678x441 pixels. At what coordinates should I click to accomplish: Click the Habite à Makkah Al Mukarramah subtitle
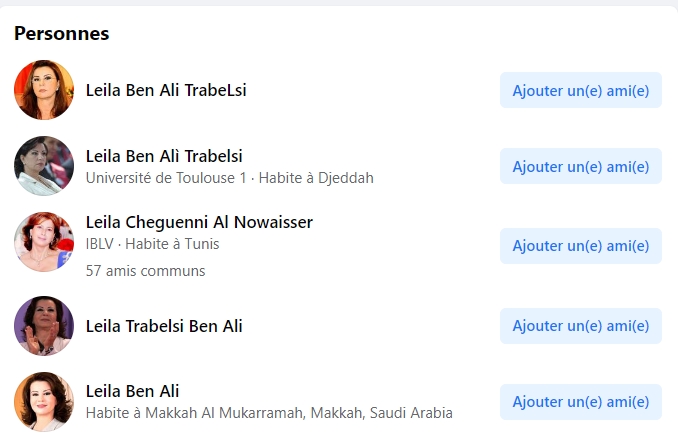(269, 413)
